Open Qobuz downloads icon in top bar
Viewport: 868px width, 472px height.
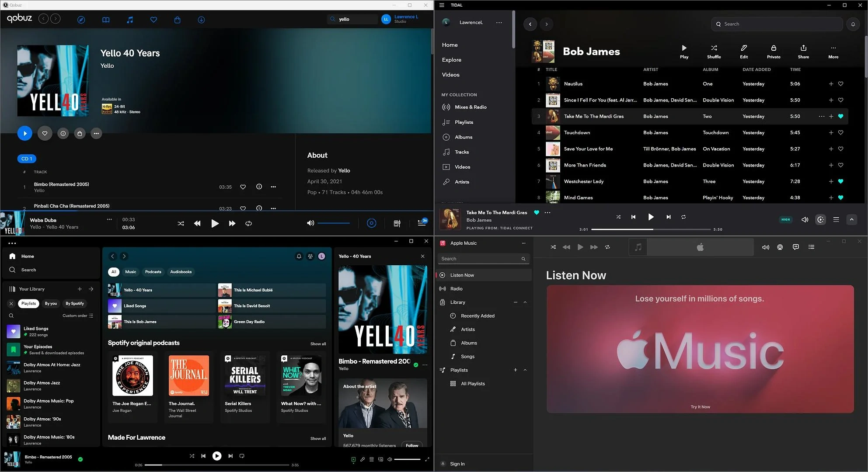[201, 20]
